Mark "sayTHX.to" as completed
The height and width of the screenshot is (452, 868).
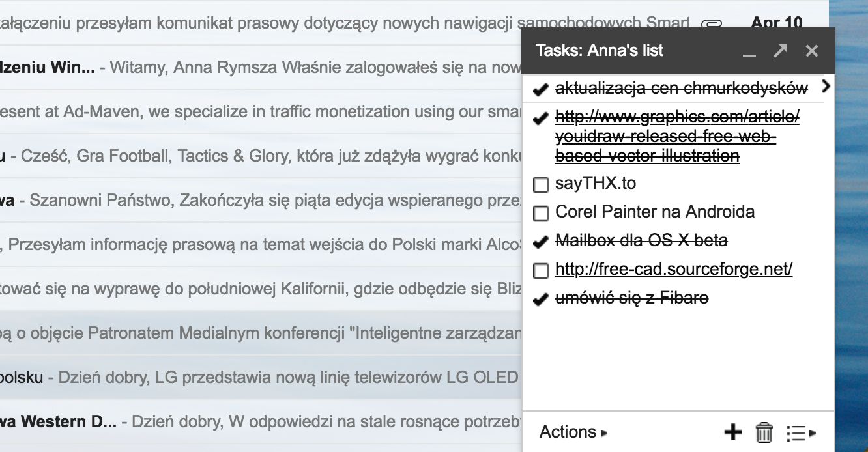click(x=541, y=185)
